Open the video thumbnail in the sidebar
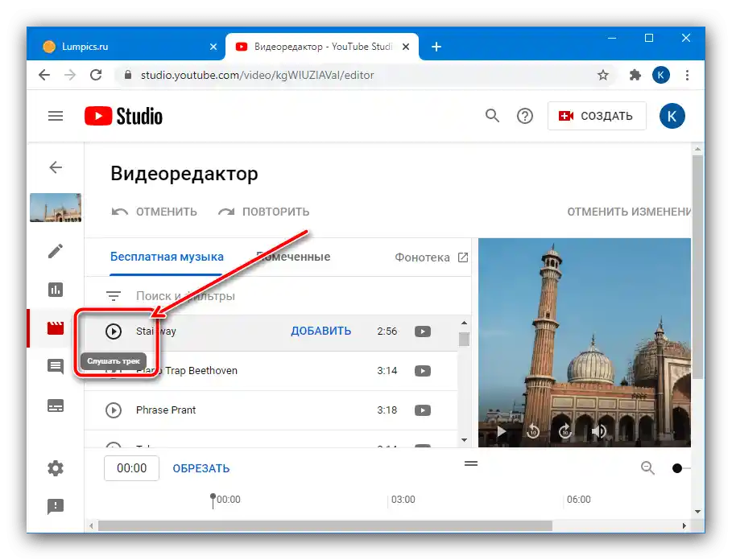The image size is (732, 560). (56, 208)
